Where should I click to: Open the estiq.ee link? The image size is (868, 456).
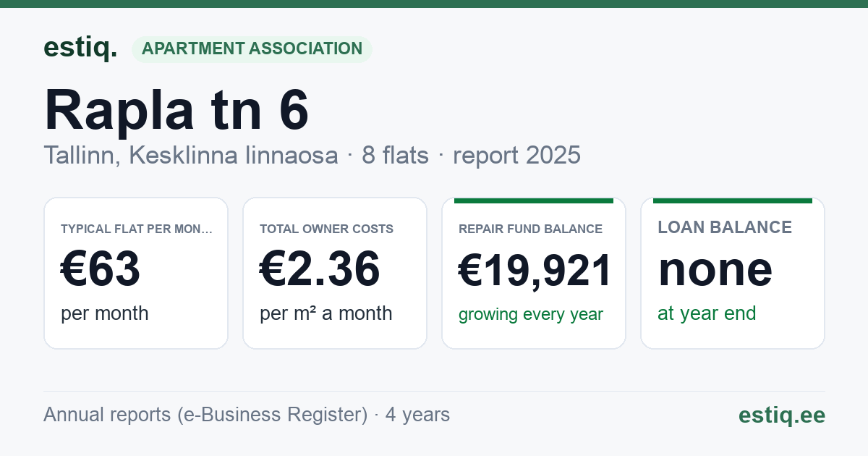(x=782, y=415)
